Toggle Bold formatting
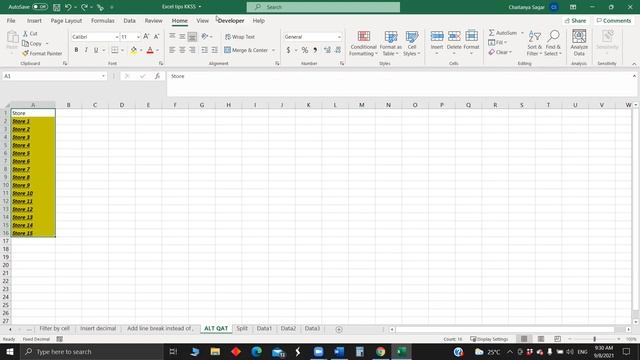The image size is (640, 360). pyautogui.click(x=76, y=50)
